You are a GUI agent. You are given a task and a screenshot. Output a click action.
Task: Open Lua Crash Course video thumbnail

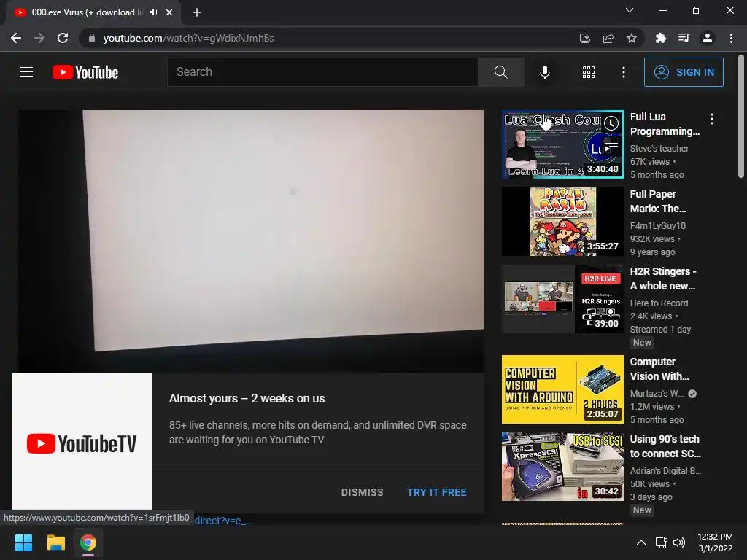pyautogui.click(x=562, y=144)
